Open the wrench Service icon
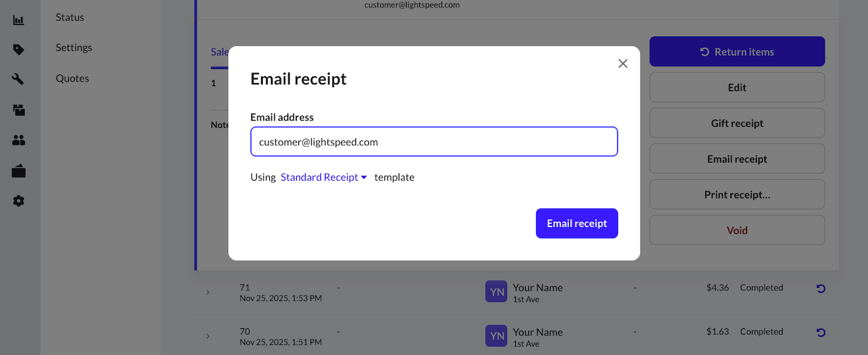 [19, 79]
